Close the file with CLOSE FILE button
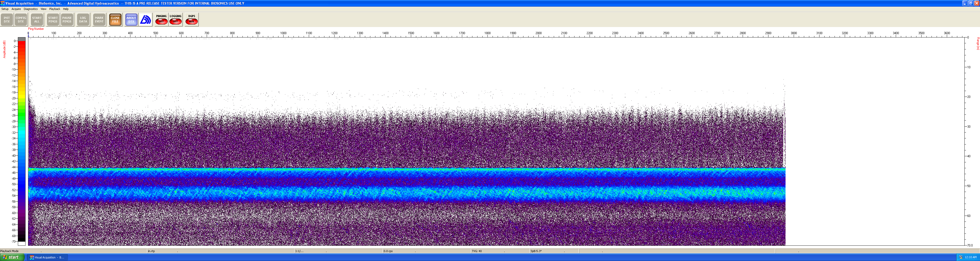The height and width of the screenshot is (261, 980). tap(115, 20)
